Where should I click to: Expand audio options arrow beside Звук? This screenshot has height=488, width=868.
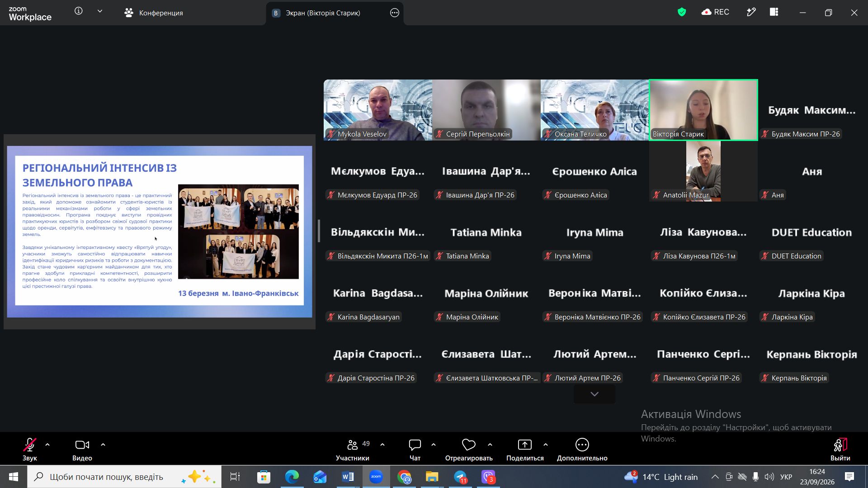[47, 445]
